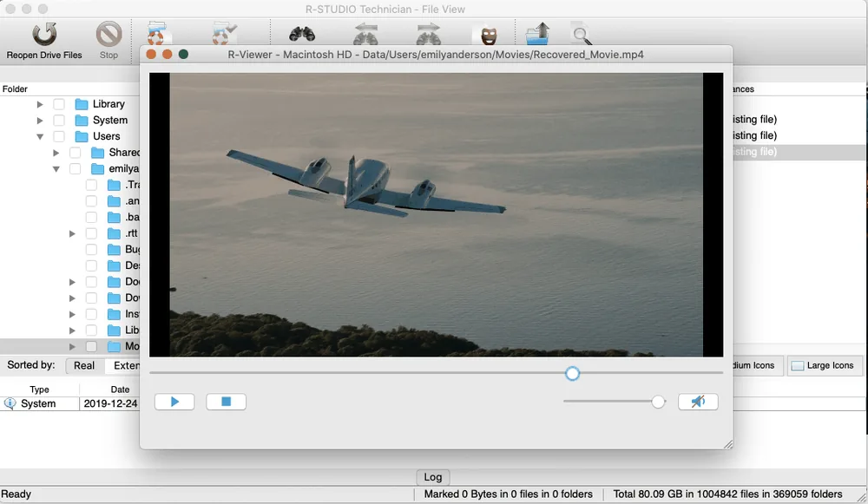Click the Type column header in log

pyautogui.click(x=39, y=389)
